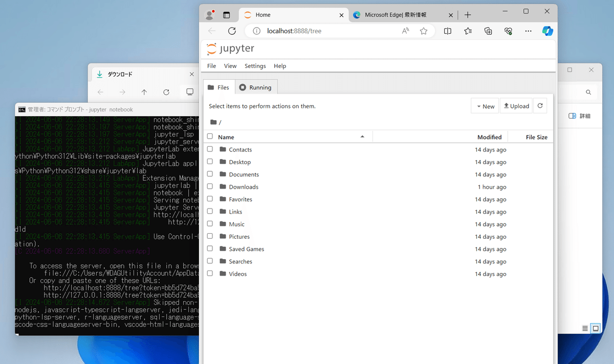Click the Pictures folder icon
Viewport: 614px width, 364px height.
click(223, 236)
